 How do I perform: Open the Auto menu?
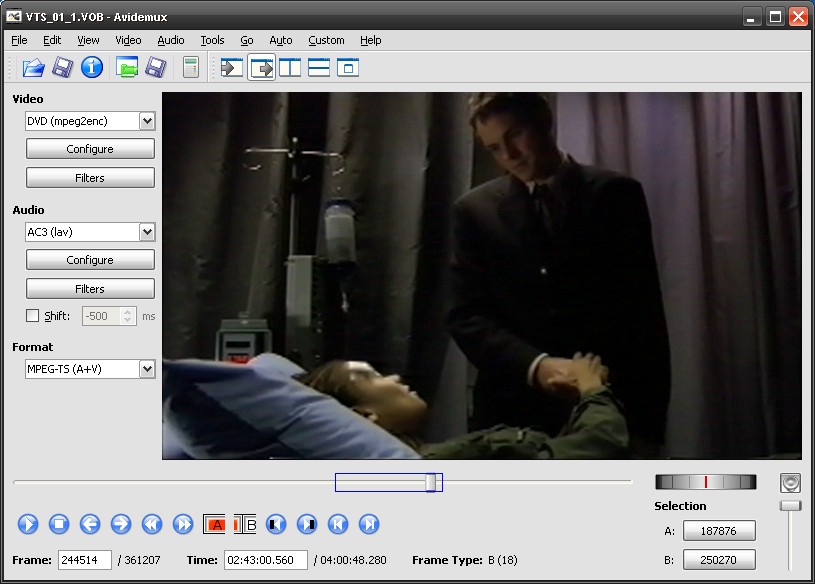point(281,40)
